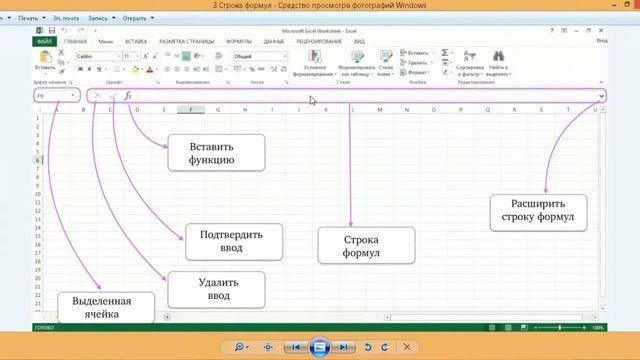Click the wrap text icon
This screenshot has height=360, width=640.
click(219, 56)
